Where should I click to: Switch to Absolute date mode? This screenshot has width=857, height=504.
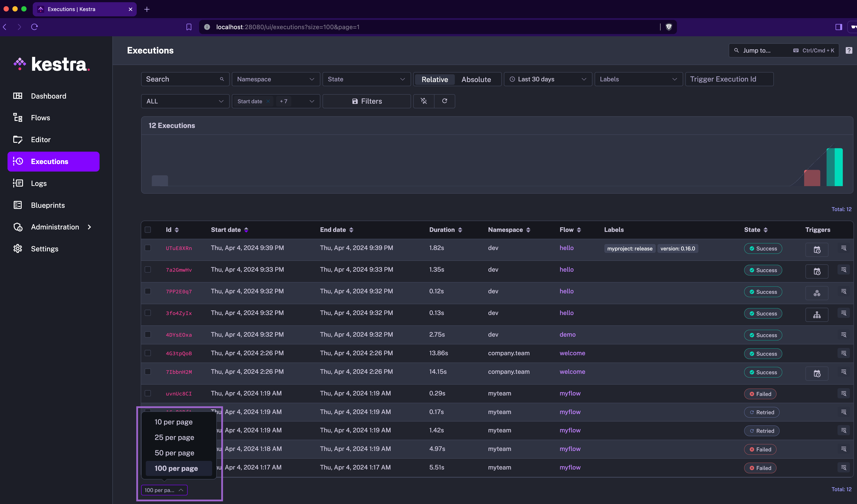[476, 79]
